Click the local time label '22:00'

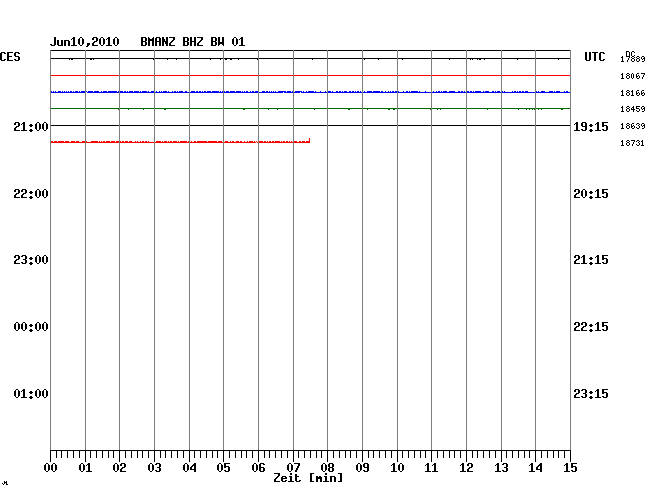[31, 194]
